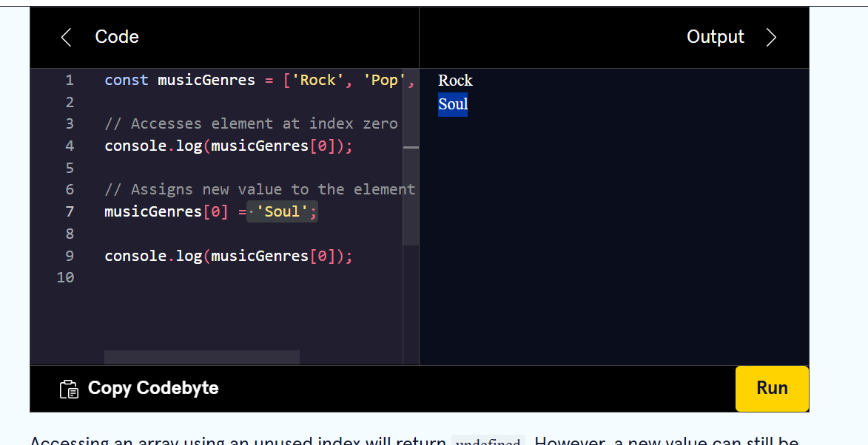Click the 'Rock' string on line 1
868x445 pixels.
(318, 80)
